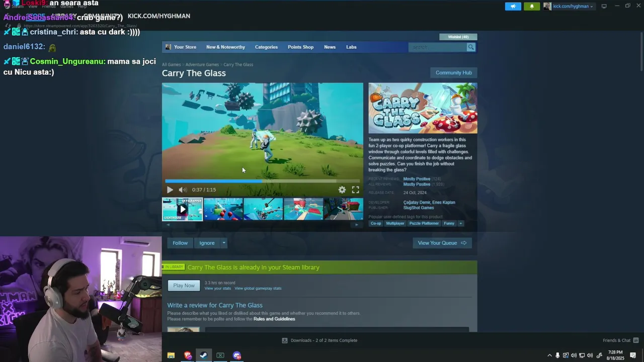Open the Categories menu
Viewport: 644px width, 362px height.
pyautogui.click(x=266, y=47)
